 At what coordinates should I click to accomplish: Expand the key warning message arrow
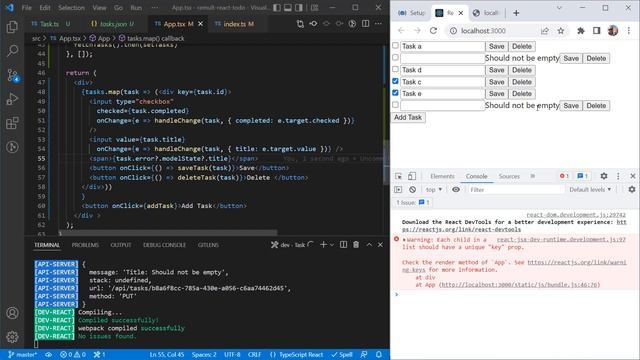pyautogui.click(x=404, y=240)
